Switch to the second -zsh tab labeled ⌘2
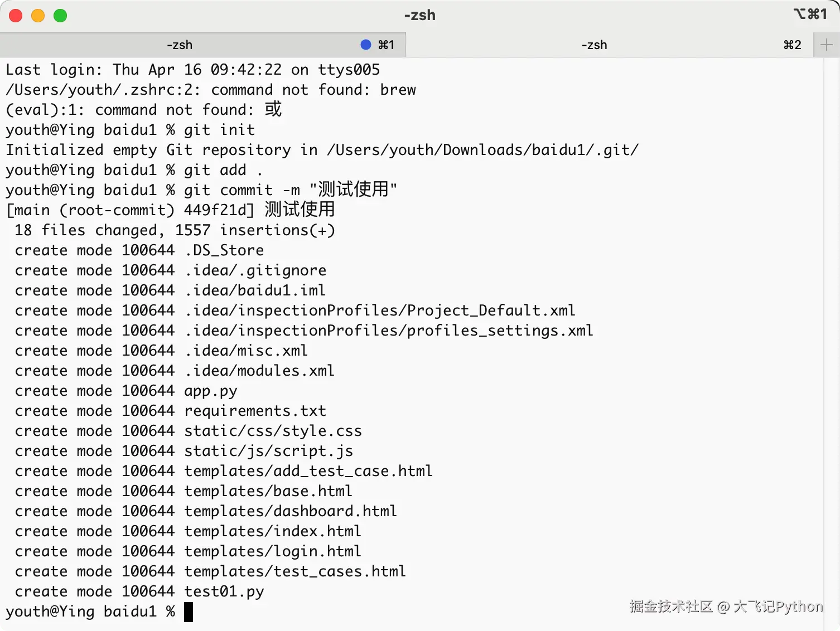Screen dimensions: 840x631 coord(595,45)
